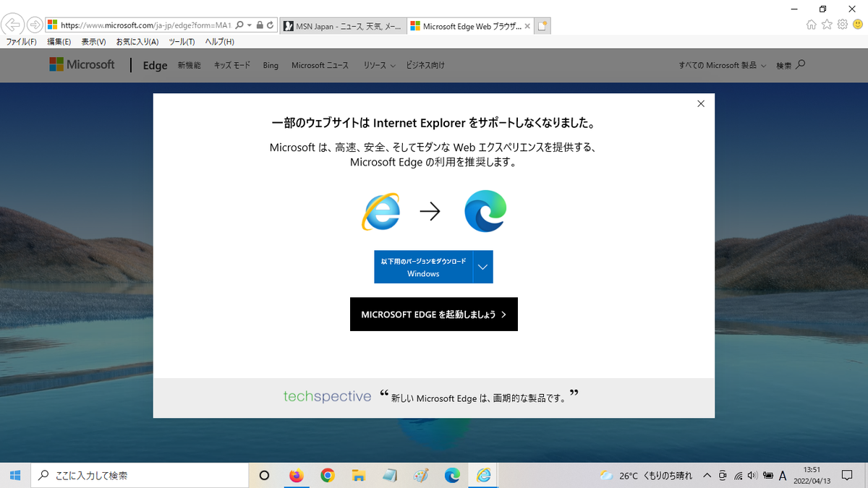The image size is (868, 488).
Task: Click the browser Forward arrow button
Action: point(33,25)
